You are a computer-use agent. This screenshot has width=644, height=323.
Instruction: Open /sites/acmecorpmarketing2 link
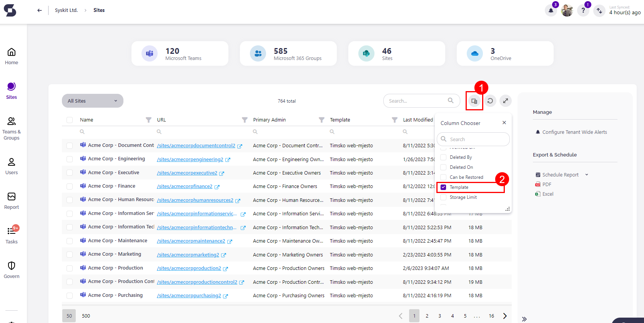pos(188,255)
